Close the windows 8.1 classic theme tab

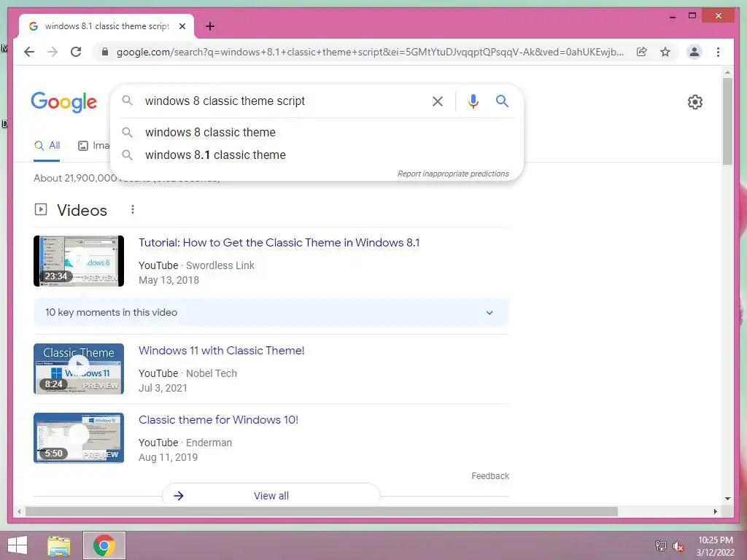tap(182, 26)
